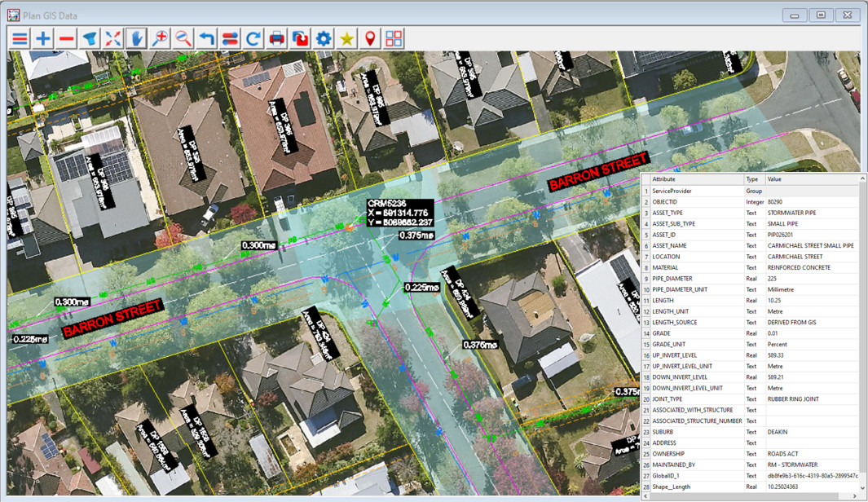This screenshot has width=868, height=502.
Task: Print the map using the printer icon
Action: (x=277, y=38)
